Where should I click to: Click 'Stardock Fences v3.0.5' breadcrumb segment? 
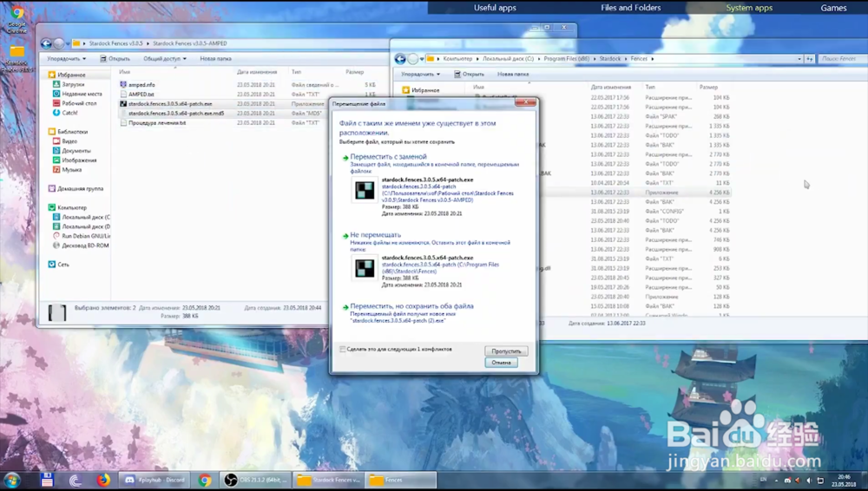[115, 43]
